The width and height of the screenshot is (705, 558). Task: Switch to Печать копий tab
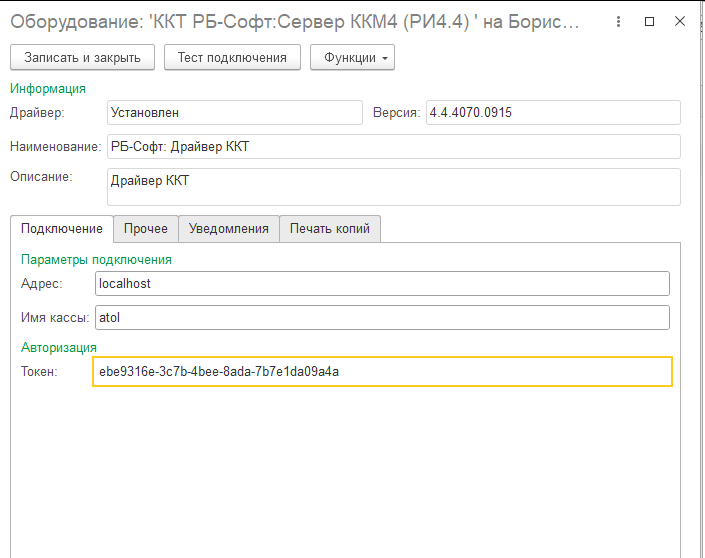coord(330,228)
